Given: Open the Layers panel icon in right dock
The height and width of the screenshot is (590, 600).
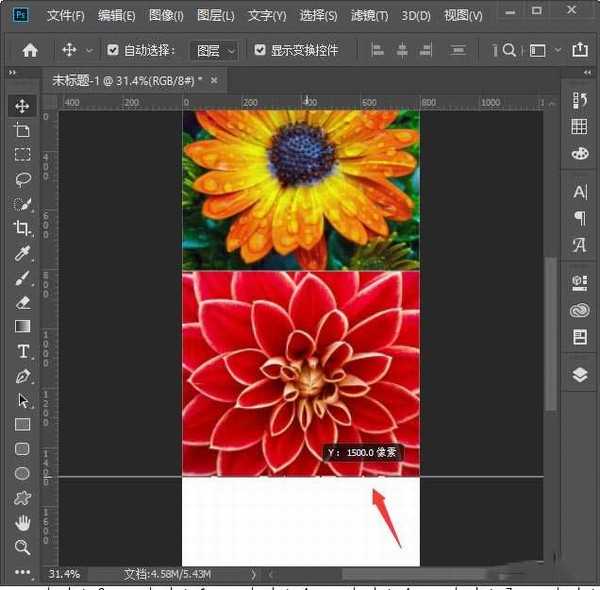Looking at the screenshot, I should click(x=579, y=374).
